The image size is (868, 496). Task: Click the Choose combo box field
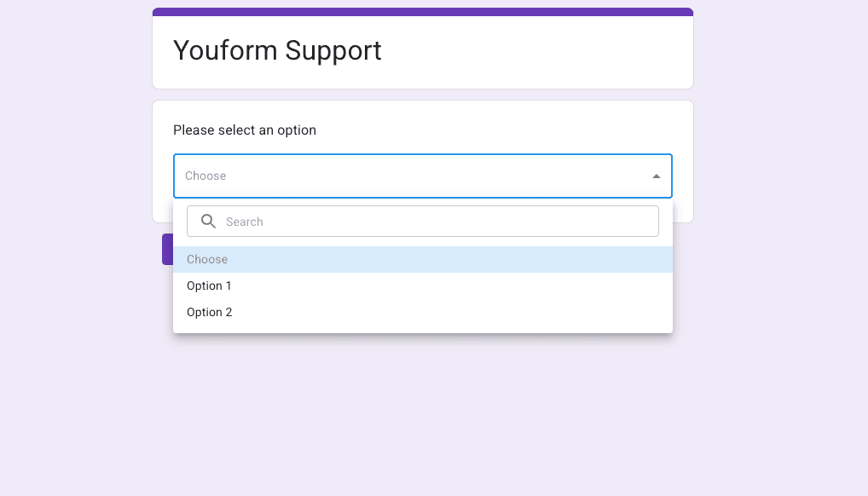[422, 176]
